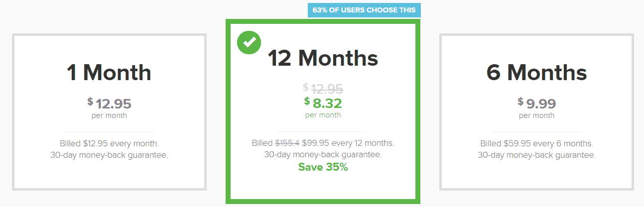Click the $12.95 price in 1 Month plan
Image resolution: width=644 pixels, height=207 pixels.
[x=109, y=103]
